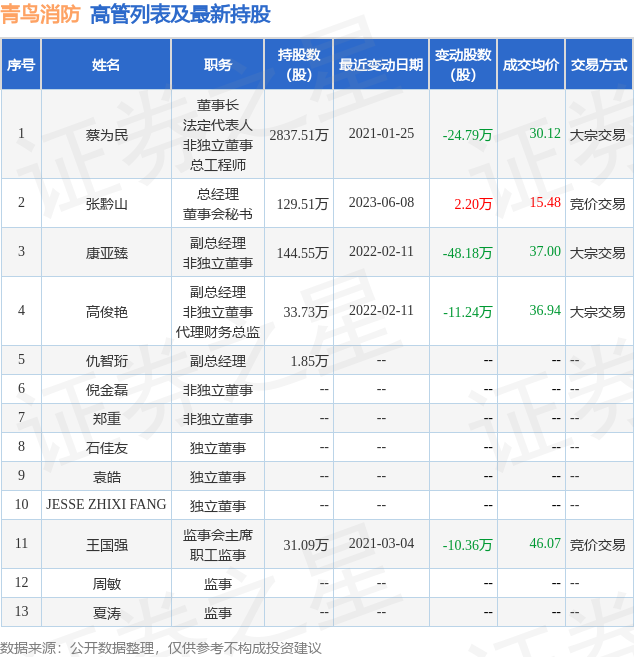Screen dimensions: 634x657
Task: Click 高俊艳's date 2022-02-11
Action: 381,310
